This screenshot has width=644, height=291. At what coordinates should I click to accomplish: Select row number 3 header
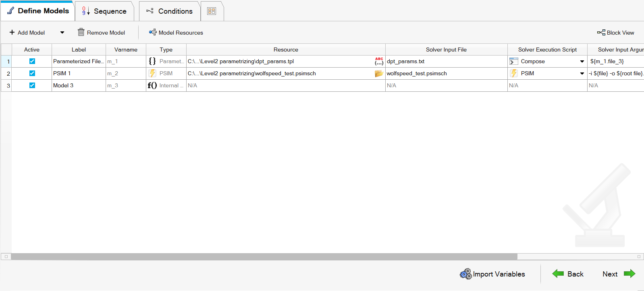pos(6,85)
